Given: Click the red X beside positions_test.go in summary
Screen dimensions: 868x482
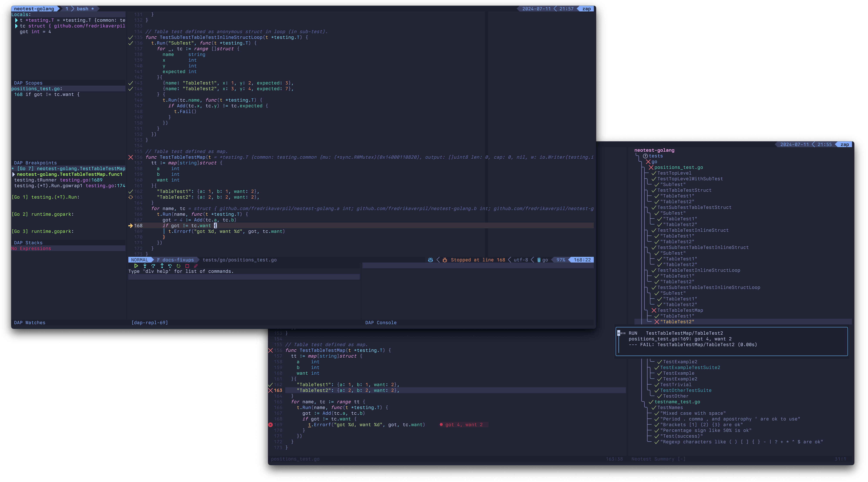Looking at the screenshot, I should point(651,167).
